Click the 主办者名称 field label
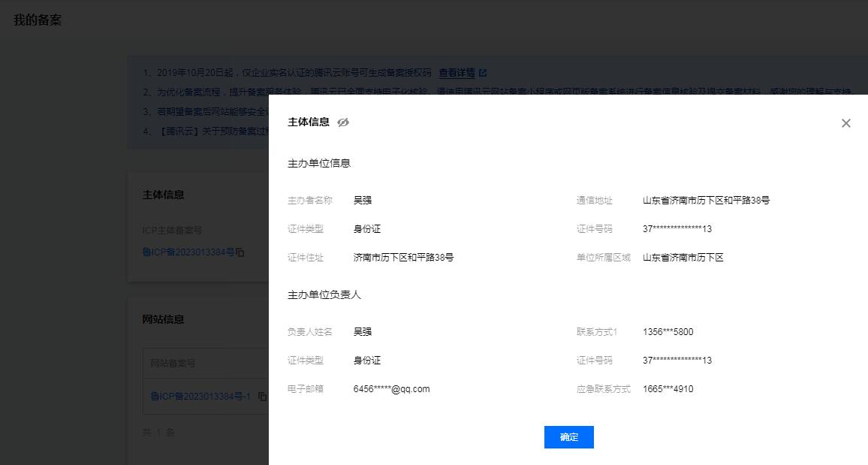 tap(310, 201)
